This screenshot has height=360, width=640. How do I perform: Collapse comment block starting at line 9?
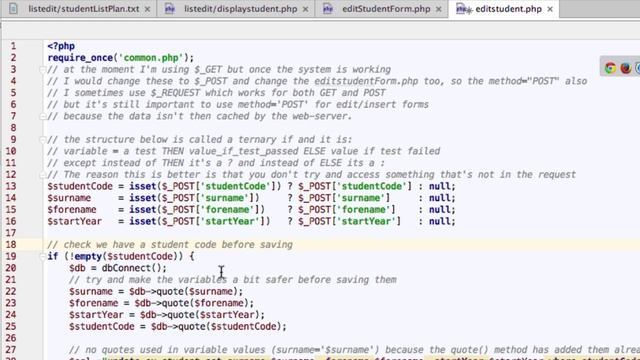click(x=42, y=140)
